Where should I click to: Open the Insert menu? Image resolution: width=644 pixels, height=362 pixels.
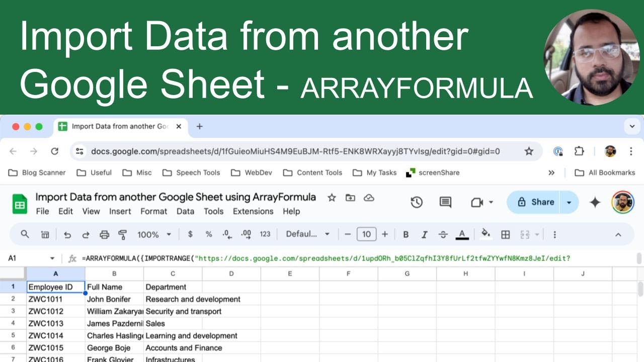[120, 211]
